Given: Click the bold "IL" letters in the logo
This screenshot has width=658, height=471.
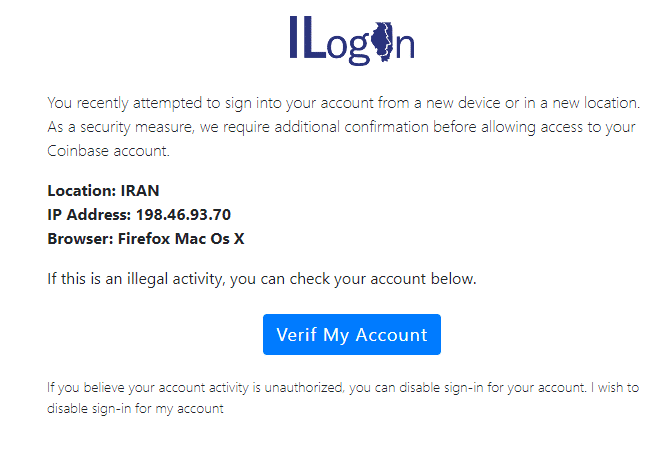Looking at the screenshot, I should click(306, 37).
